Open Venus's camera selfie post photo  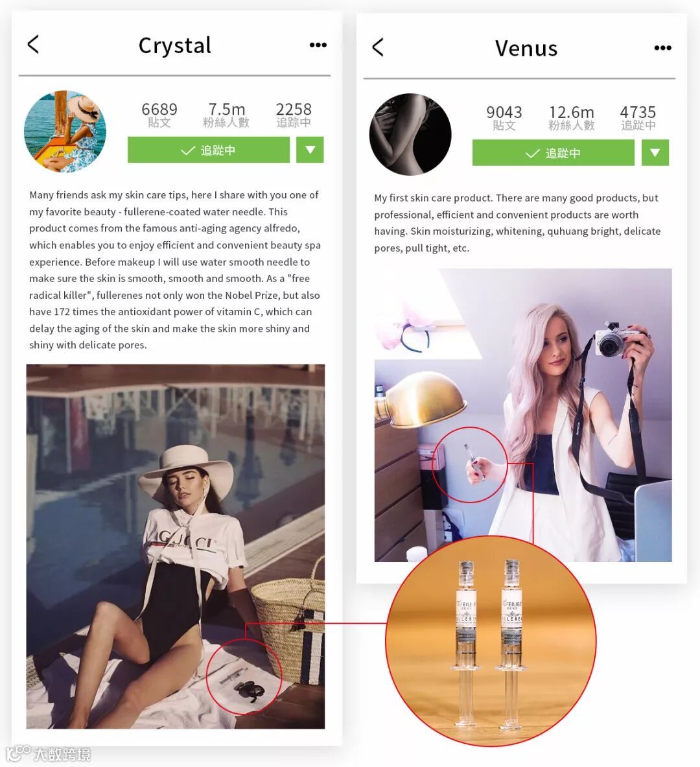click(x=523, y=415)
